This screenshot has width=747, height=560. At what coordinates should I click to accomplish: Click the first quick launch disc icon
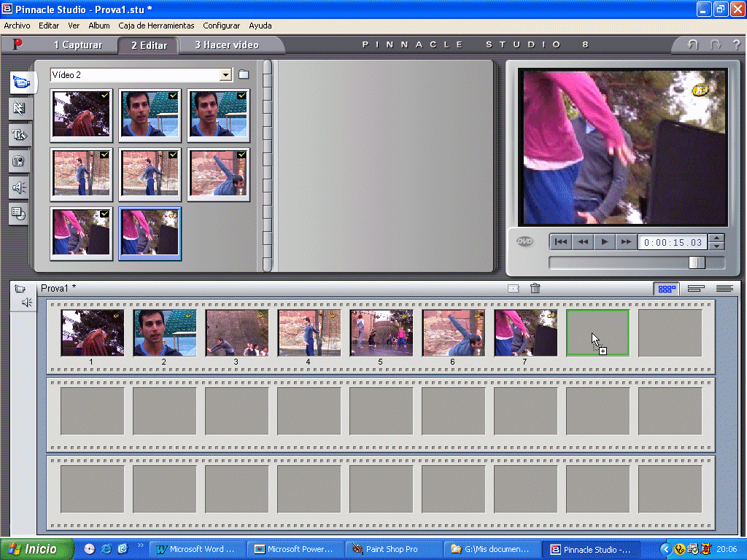[x=90, y=549]
